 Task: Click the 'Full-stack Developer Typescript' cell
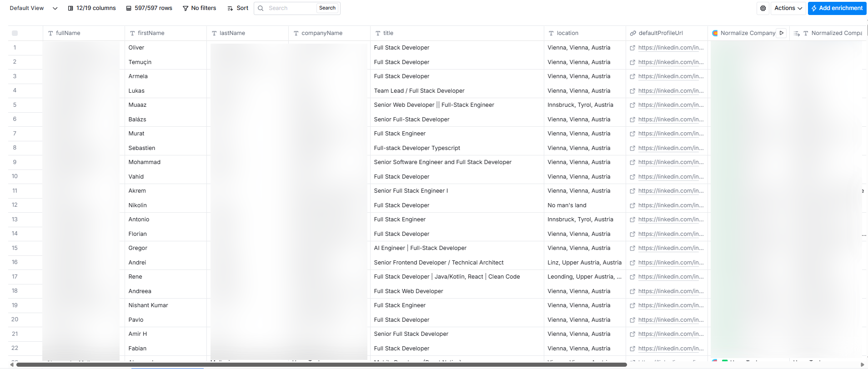(x=457, y=148)
